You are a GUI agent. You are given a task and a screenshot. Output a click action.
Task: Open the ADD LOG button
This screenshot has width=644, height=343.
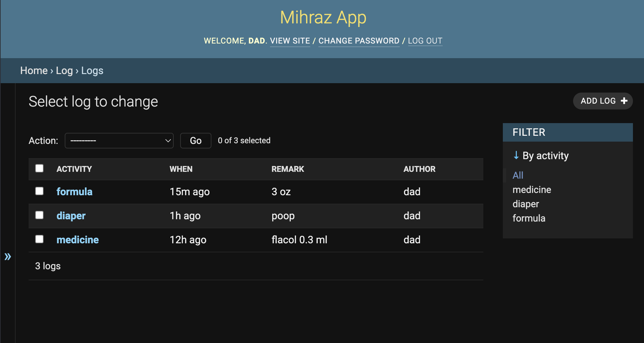(602, 101)
